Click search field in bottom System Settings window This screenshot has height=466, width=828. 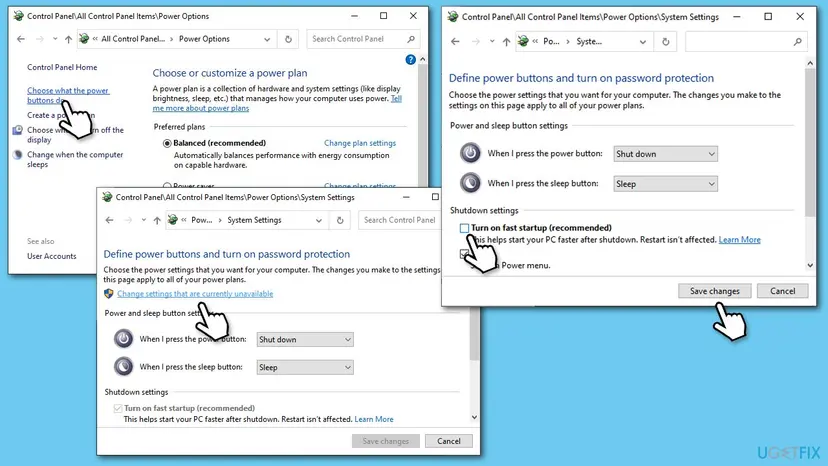pyautogui.click(x=399, y=220)
